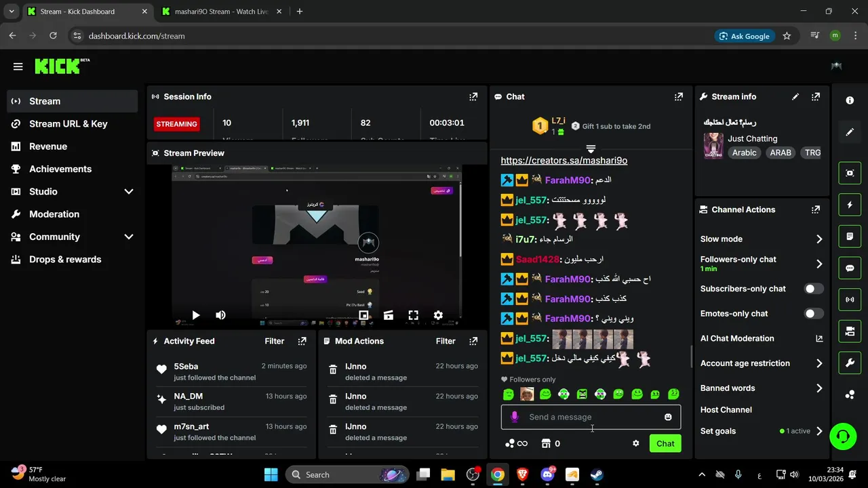
Task: Toggle theater mode on stream preview
Action: [x=389, y=315]
